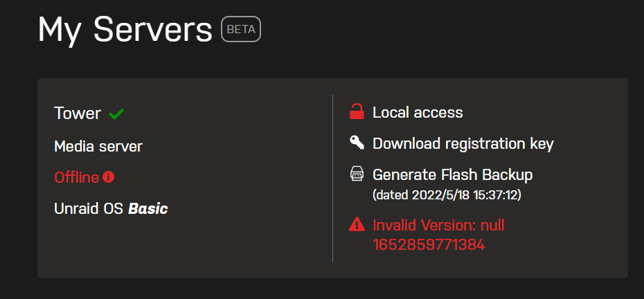Choose Generate Flash Backup
This screenshot has width=644, height=299.
[x=453, y=175]
